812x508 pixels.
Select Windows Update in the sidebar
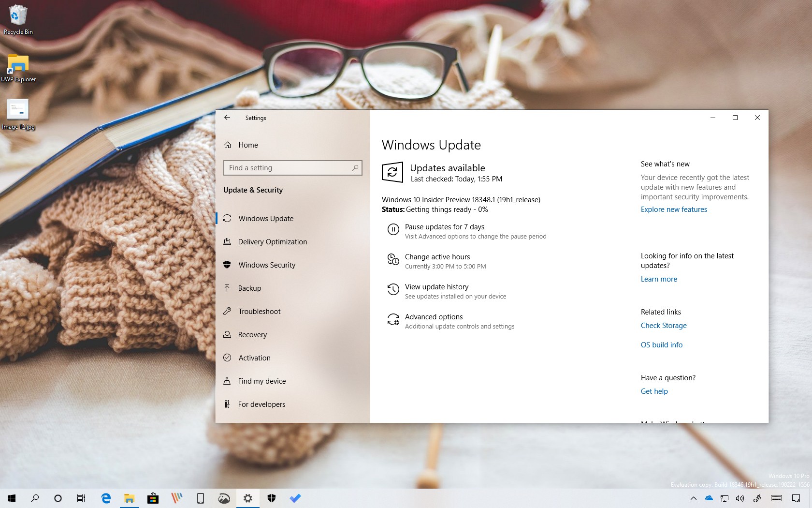click(x=265, y=218)
